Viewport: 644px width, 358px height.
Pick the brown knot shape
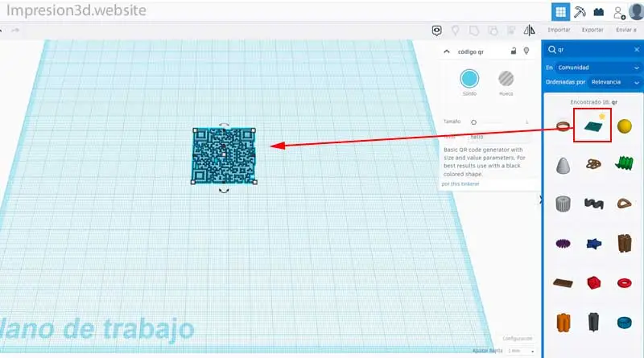pos(593,164)
